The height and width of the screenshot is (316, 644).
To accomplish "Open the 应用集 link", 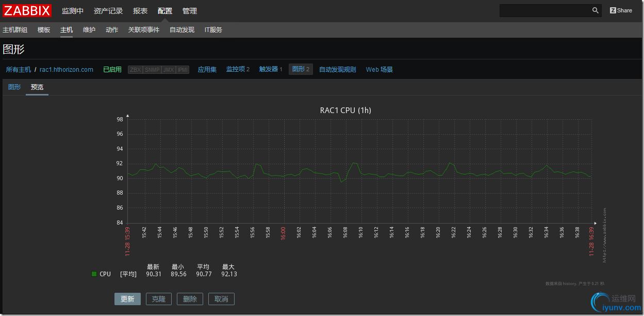I will coord(207,70).
